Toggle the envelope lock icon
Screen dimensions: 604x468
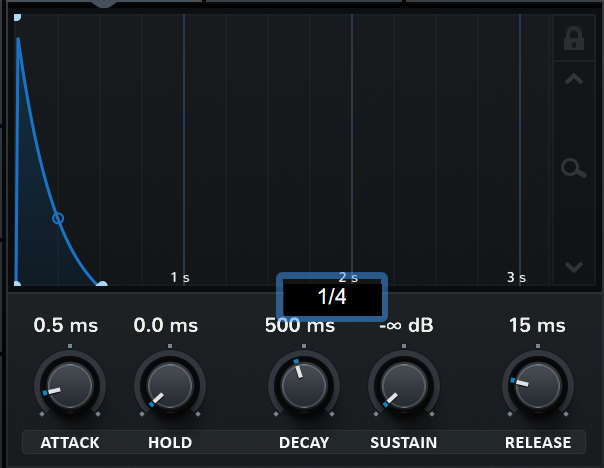pyautogui.click(x=574, y=39)
